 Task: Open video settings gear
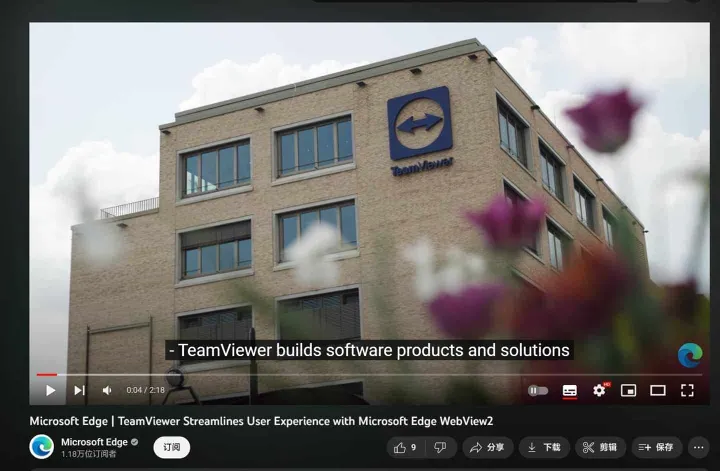tap(599, 390)
